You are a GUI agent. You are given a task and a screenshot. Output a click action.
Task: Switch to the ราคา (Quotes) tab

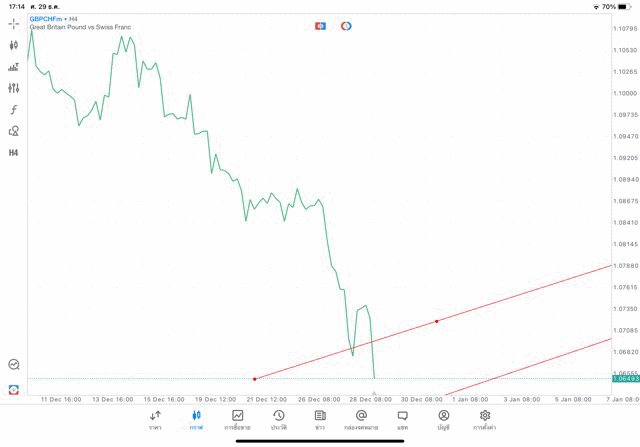tap(155, 420)
